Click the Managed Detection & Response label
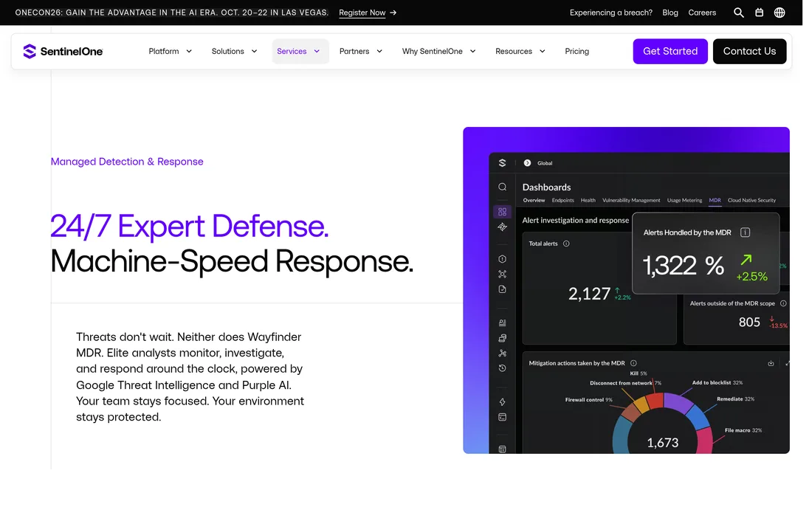The height and width of the screenshot is (507, 812). [x=128, y=163]
